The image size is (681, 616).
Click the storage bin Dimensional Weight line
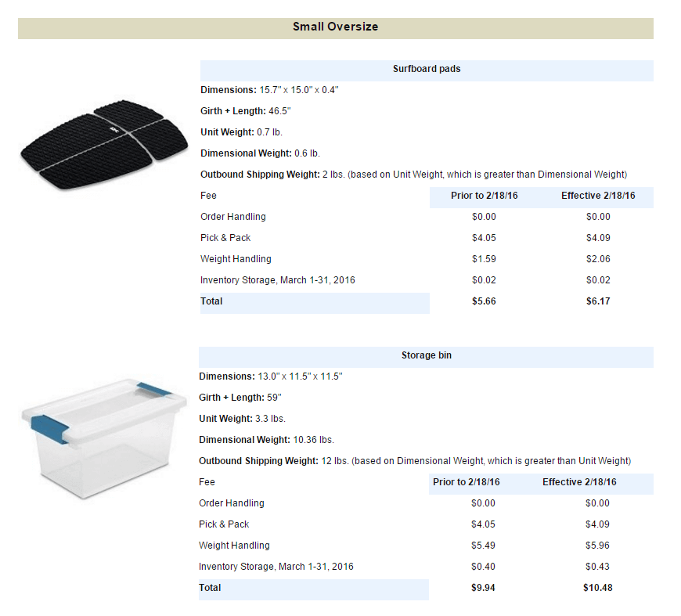click(x=266, y=440)
